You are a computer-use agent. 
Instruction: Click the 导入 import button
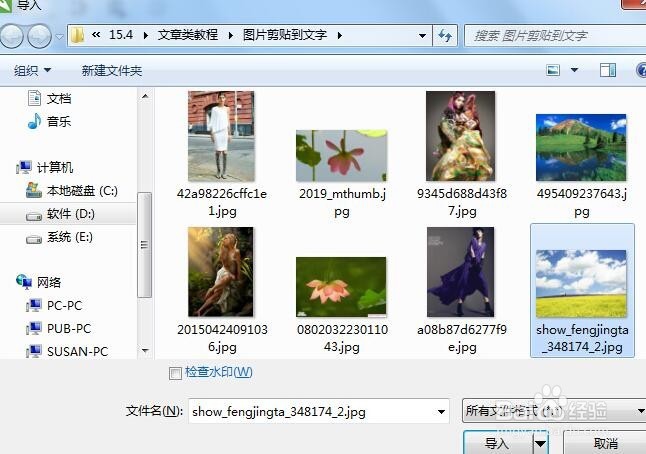(497, 443)
